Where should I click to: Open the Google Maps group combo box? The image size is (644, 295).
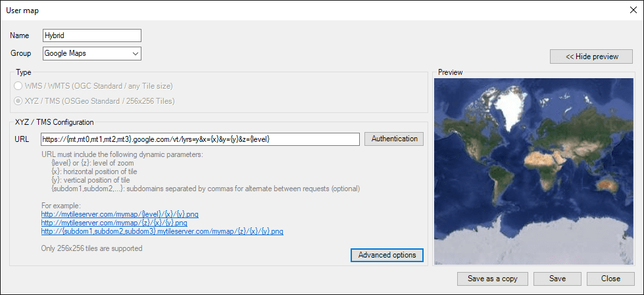click(87, 53)
